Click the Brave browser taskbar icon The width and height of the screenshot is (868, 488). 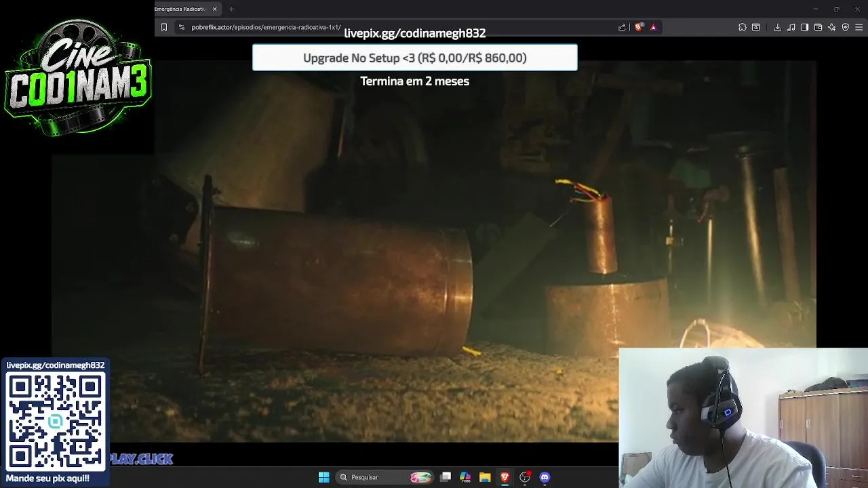tap(505, 477)
